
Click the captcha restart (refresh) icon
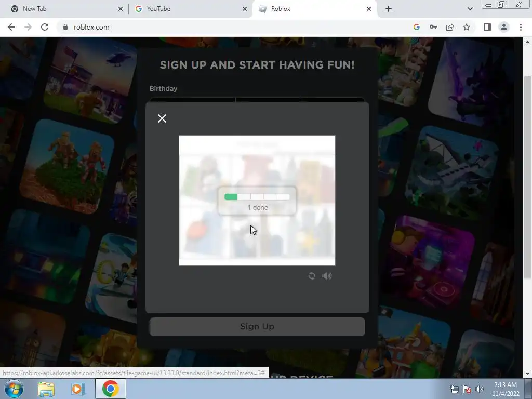(312, 276)
